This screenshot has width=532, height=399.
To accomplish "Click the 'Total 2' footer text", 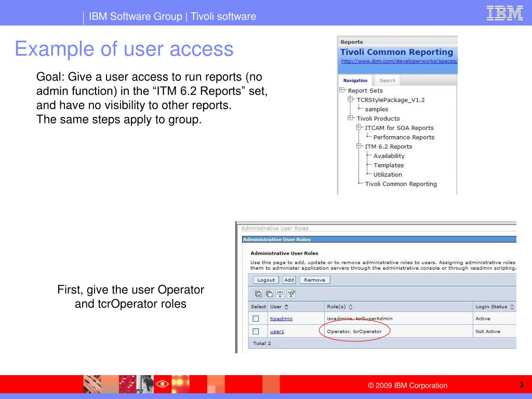I will pyautogui.click(x=262, y=343).
